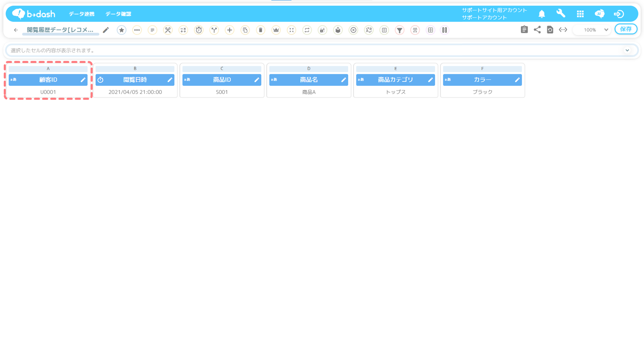Click the plus add icon in the toolbar
The image size is (644, 362).
click(230, 30)
